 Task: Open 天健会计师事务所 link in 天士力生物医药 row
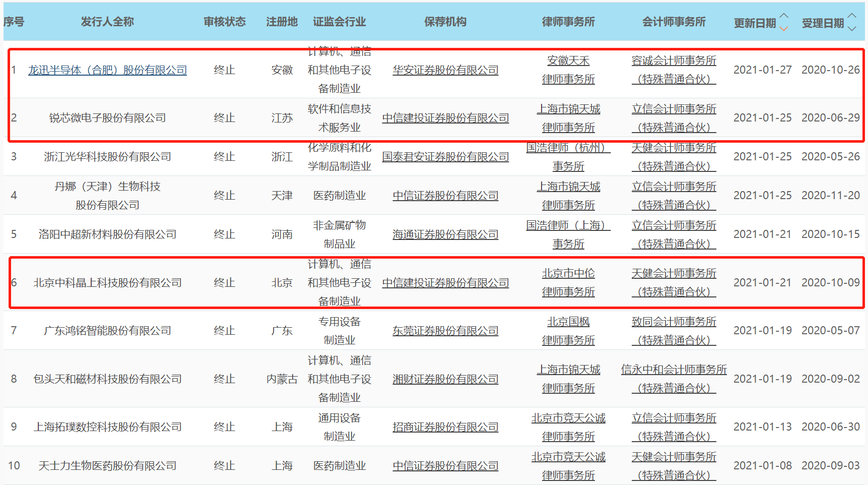674,466
